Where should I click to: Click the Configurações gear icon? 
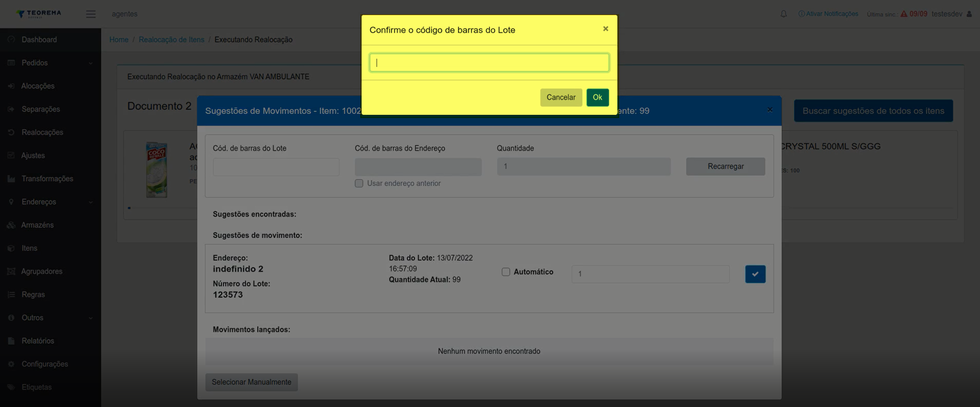[11, 364]
